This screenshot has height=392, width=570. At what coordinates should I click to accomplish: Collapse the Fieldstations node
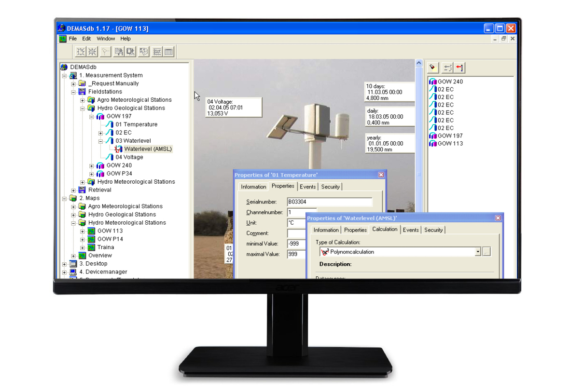73,92
